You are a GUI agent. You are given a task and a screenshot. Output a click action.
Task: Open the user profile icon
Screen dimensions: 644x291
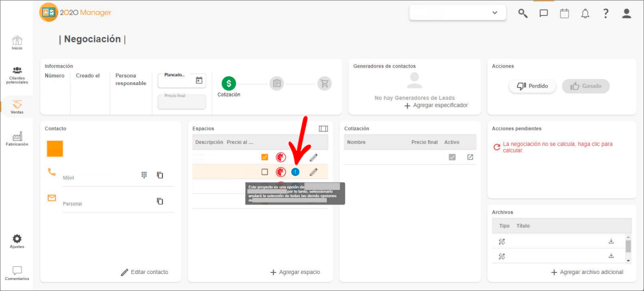(627, 13)
